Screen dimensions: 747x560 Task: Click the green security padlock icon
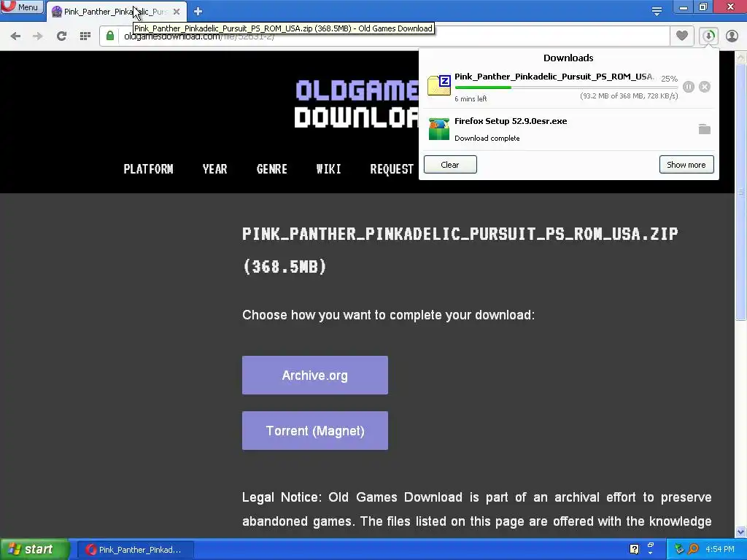(x=110, y=36)
